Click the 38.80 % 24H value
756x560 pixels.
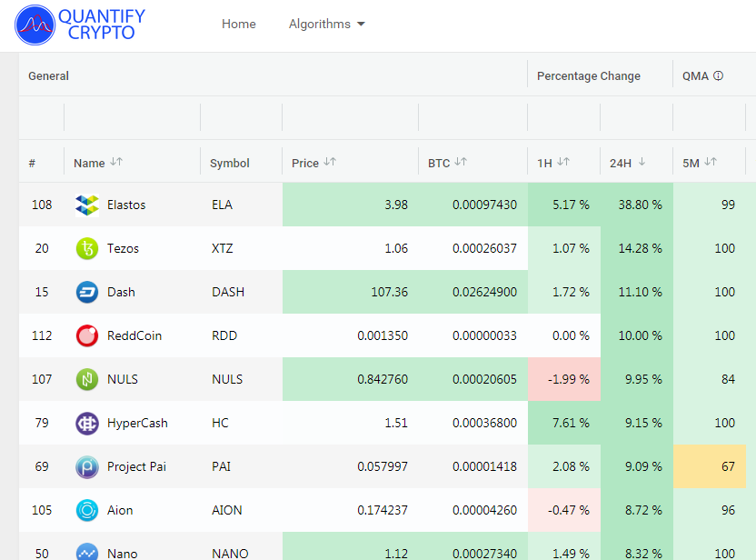coord(641,205)
